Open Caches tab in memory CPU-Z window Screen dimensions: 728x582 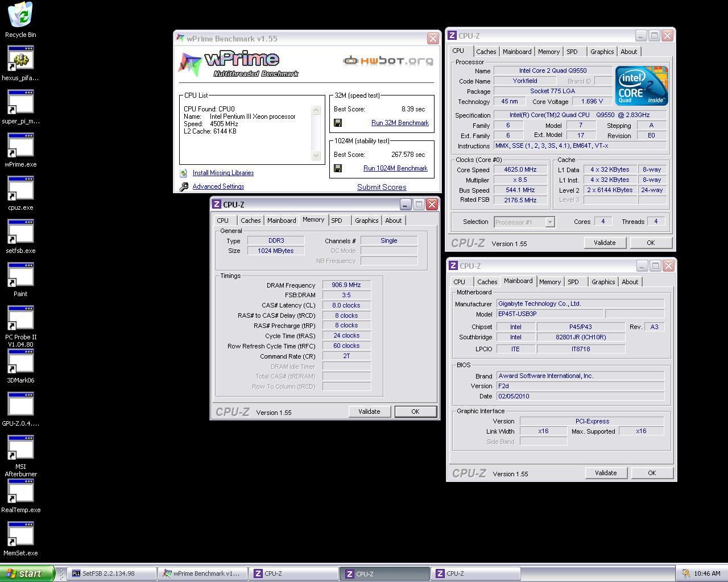(250, 221)
